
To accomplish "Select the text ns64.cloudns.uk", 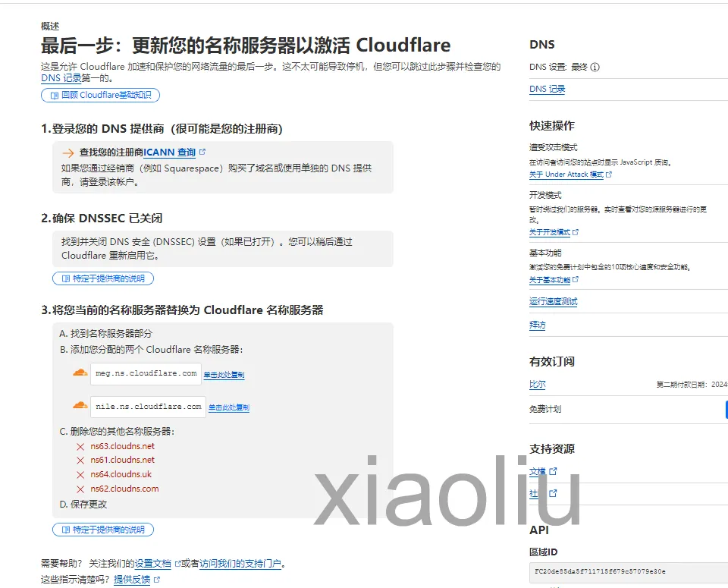I will pos(121,474).
